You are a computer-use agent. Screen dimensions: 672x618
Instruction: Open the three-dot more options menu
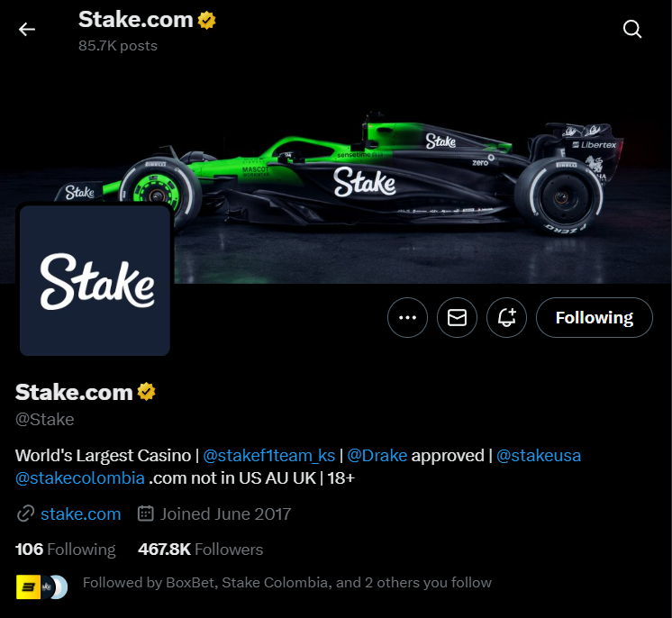(x=407, y=318)
